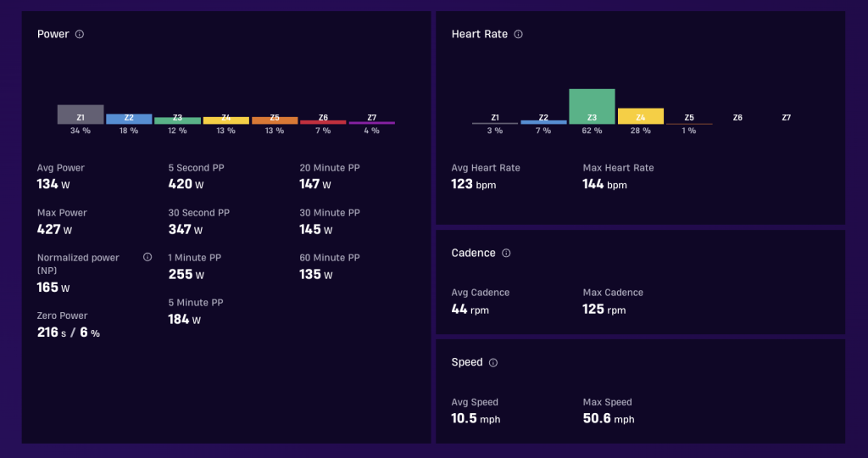Select the green Power Z3 zone bar
The width and height of the screenshot is (868, 458).
[x=178, y=120]
